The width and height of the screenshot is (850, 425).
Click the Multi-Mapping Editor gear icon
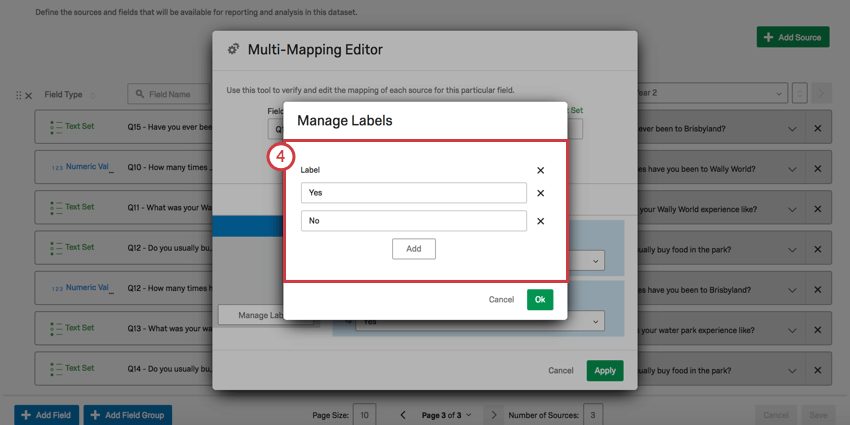coord(233,50)
